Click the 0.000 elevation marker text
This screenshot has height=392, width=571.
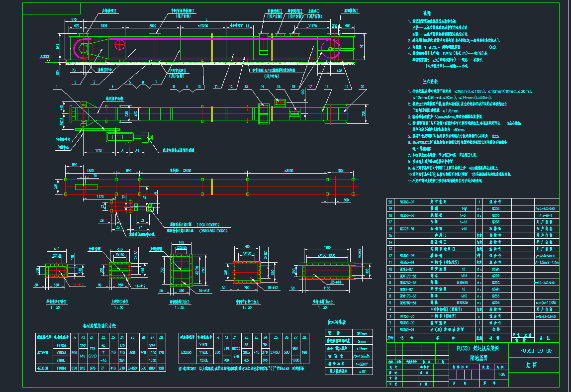tap(44, 57)
